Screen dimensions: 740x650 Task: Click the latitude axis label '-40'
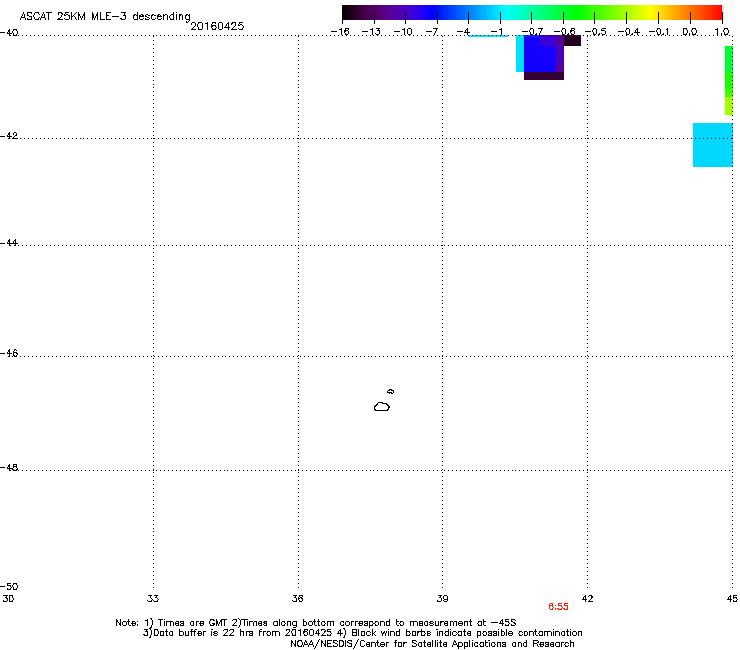coord(9,33)
